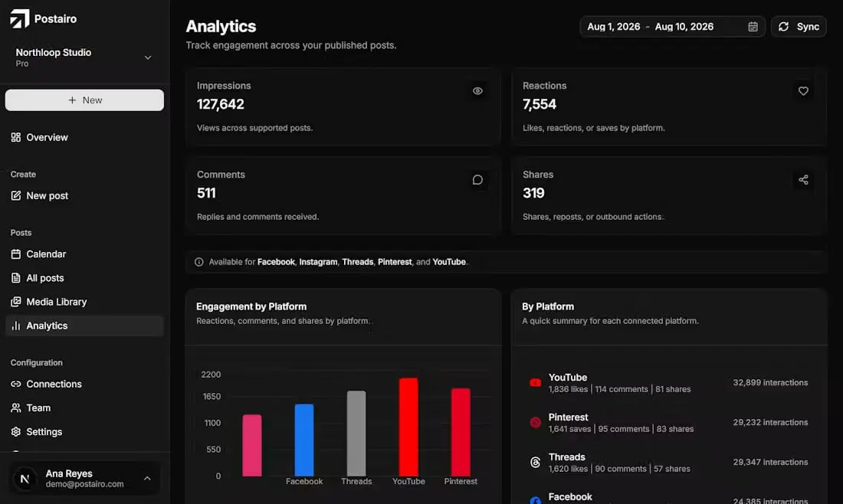Click the Comments value 511
Image resolution: width=843 pixels, height=504 pixels.
tap(206, 193)
